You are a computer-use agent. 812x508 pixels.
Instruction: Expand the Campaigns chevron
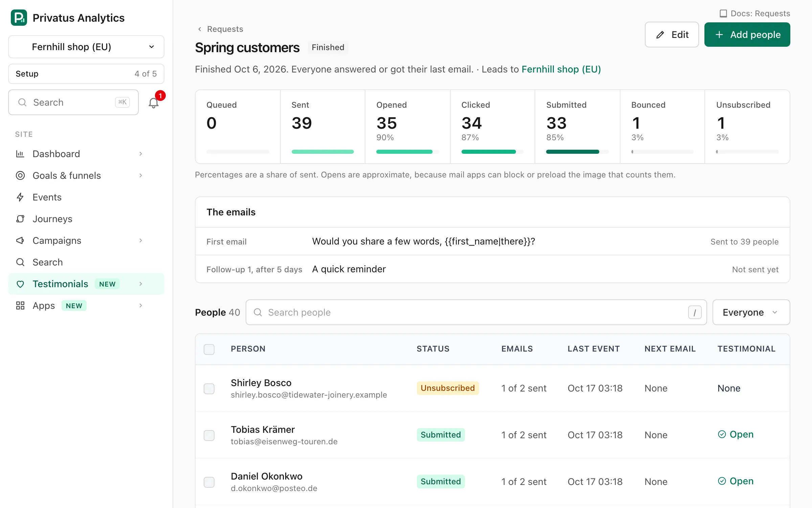(x=141, y=240)
